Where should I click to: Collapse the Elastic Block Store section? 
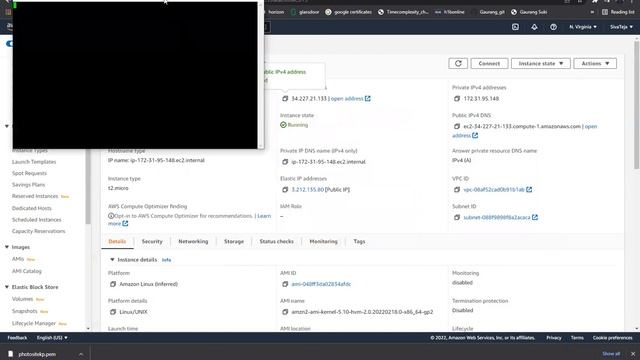tap(7, 287)
